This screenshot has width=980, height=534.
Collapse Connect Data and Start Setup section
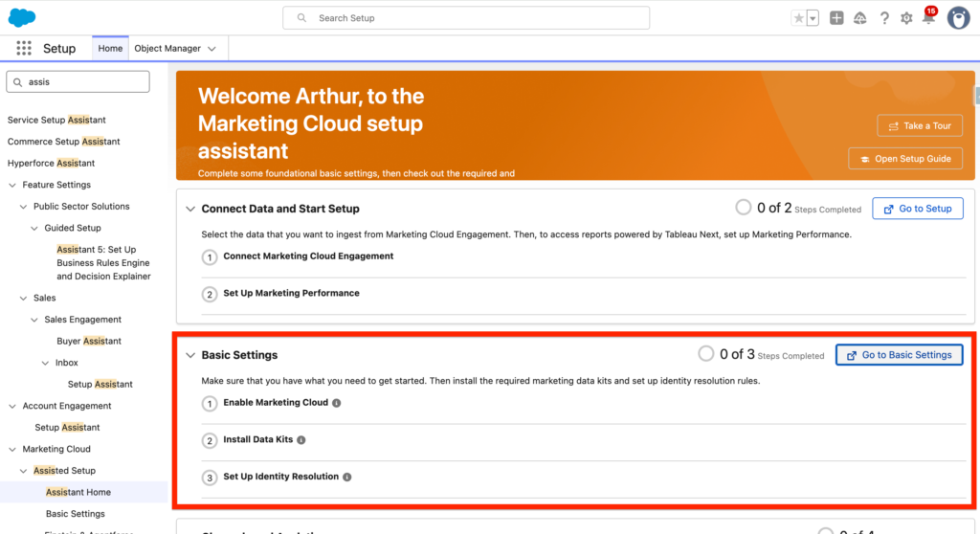click(189, 209)
